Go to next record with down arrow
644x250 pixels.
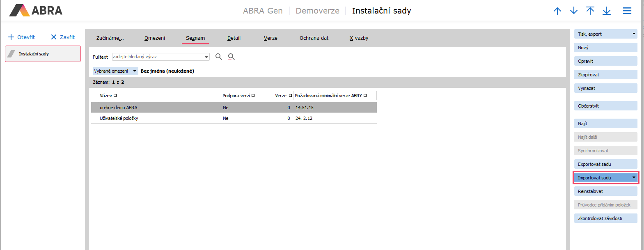tap(574, 11)
